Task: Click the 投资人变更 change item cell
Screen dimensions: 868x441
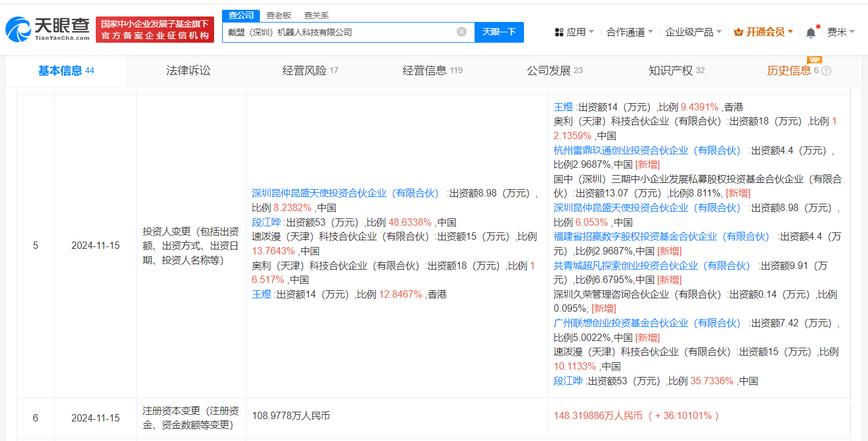Action: (x=190, y=246)
